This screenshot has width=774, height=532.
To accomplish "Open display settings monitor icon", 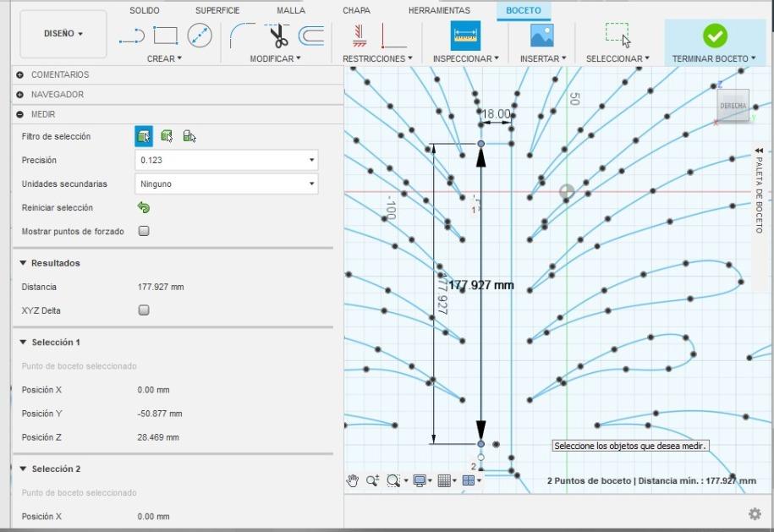I will 420,480.
